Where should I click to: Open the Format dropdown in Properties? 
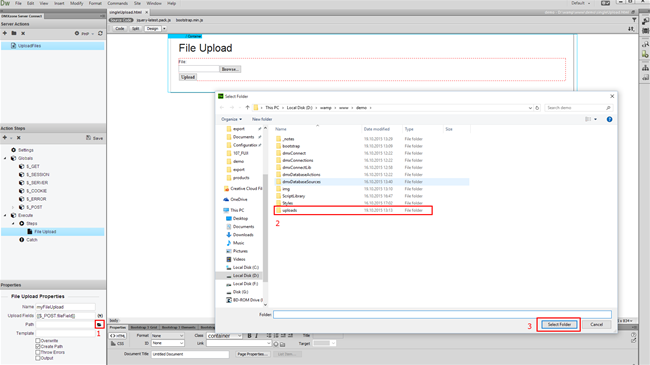point(167,336)
